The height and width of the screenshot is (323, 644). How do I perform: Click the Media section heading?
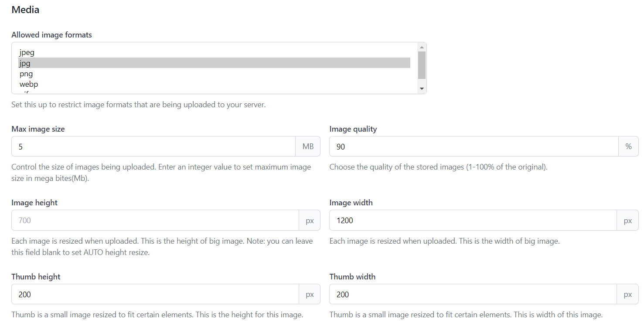coord(25,10)
